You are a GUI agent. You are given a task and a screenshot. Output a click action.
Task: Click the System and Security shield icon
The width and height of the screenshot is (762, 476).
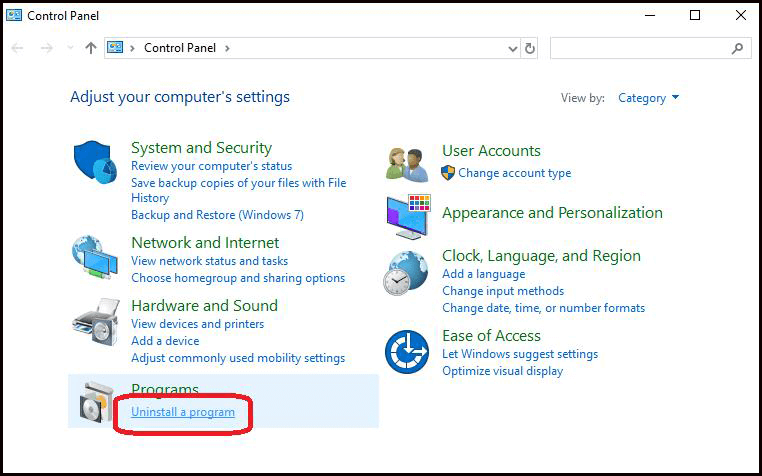pyautogui.click(x=95, y=163)
